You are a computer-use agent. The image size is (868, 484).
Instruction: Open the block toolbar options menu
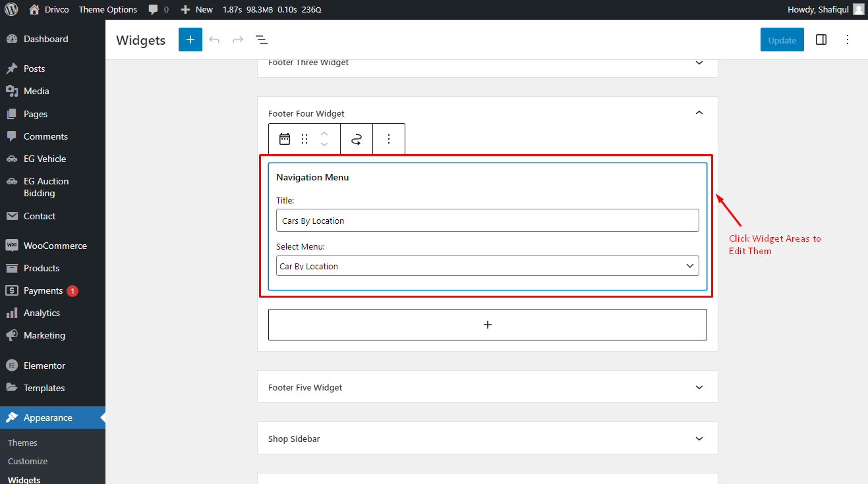(x=389, y=139)
